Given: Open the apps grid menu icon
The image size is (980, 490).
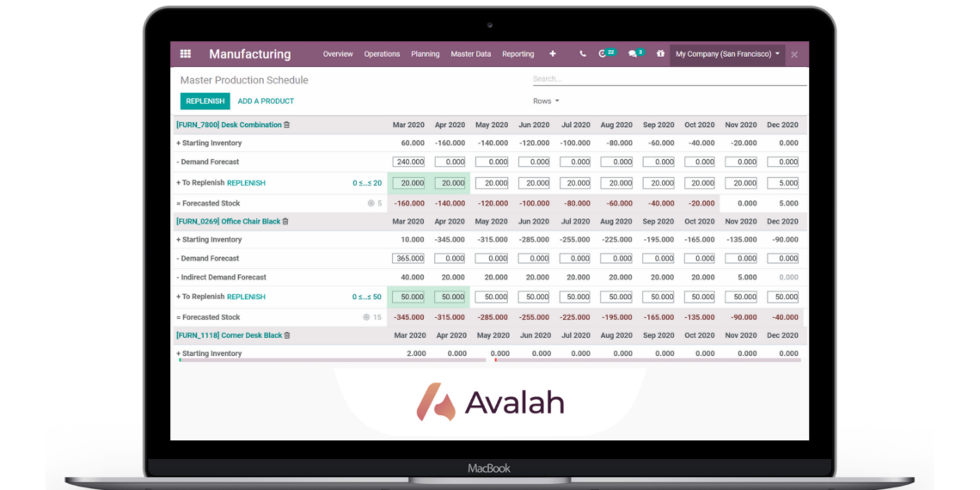Looking at the screenshot, I should pyautogui.click(x=185, y=54).
